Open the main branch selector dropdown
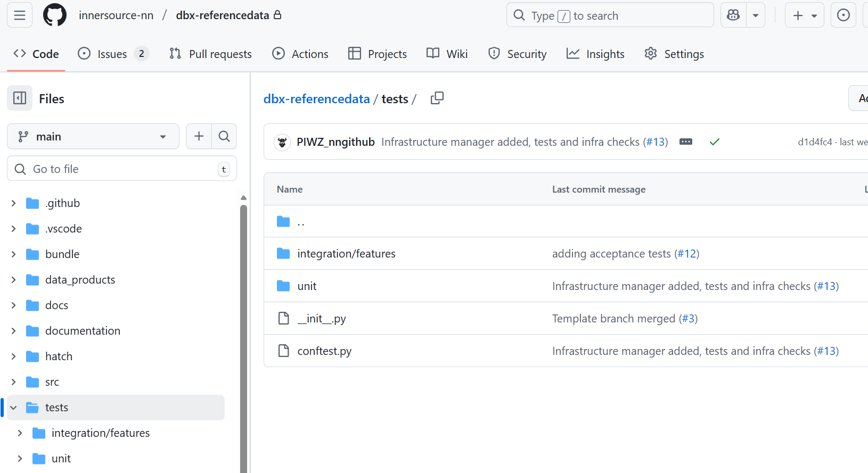This screenshot has height=473, width=868. point(93,137)
